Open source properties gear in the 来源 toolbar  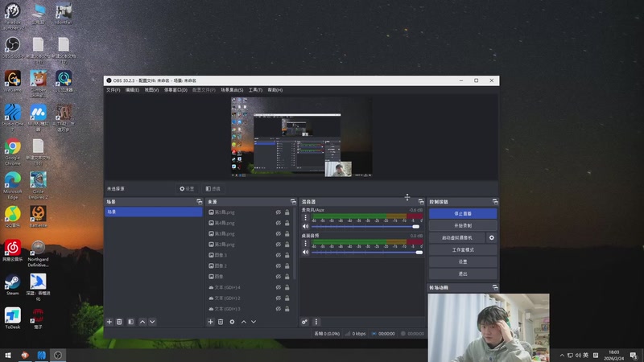coord(232,322)
